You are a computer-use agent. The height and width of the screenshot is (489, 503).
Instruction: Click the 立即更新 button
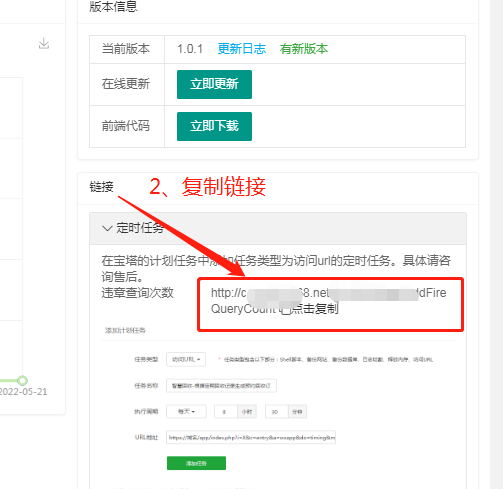(214, 84)
